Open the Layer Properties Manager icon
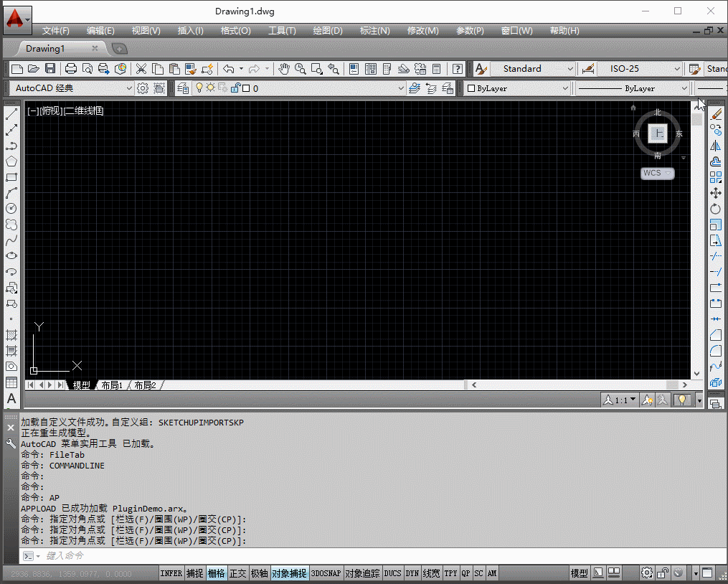The image size is (728, 584). point(183,88)
